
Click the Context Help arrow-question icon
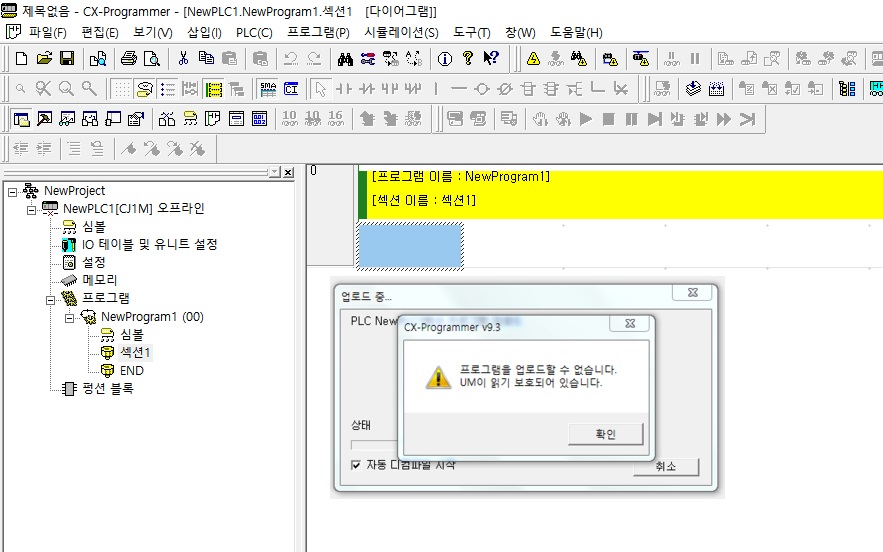(x=490, y=59)
